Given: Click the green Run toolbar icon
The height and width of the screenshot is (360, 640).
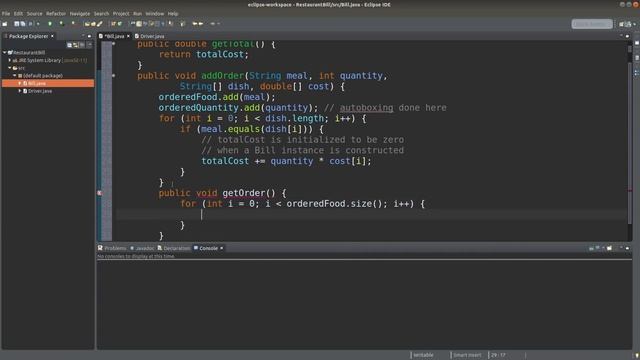Looking at the screenshot, I should click(50, 24).
